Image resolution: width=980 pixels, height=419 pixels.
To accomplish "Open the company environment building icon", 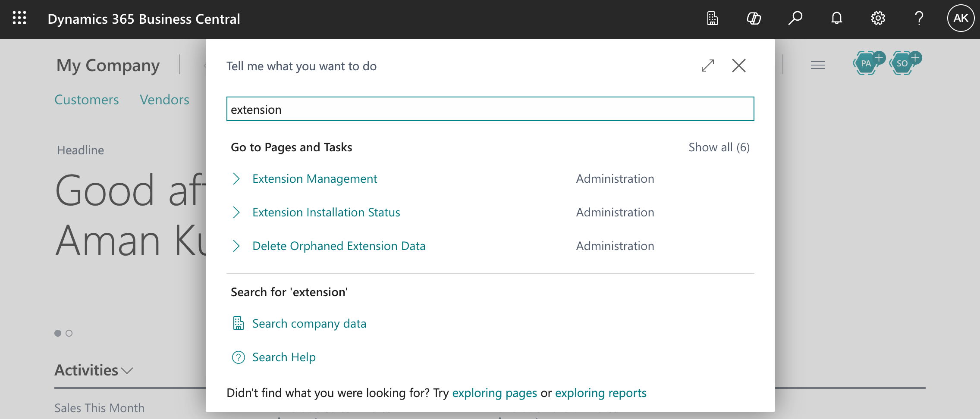I will pyautogui.click(x=713, y=18).
